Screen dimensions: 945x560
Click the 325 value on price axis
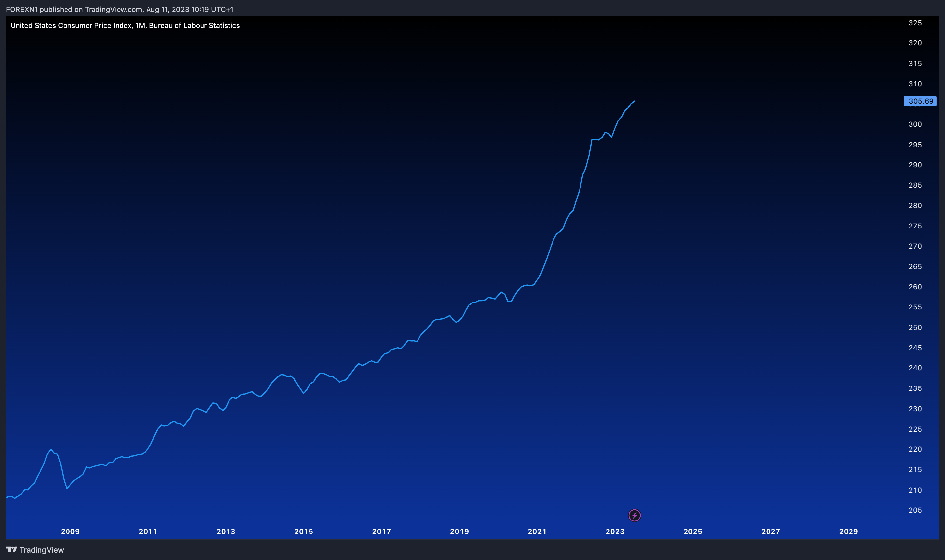point(915,23)
